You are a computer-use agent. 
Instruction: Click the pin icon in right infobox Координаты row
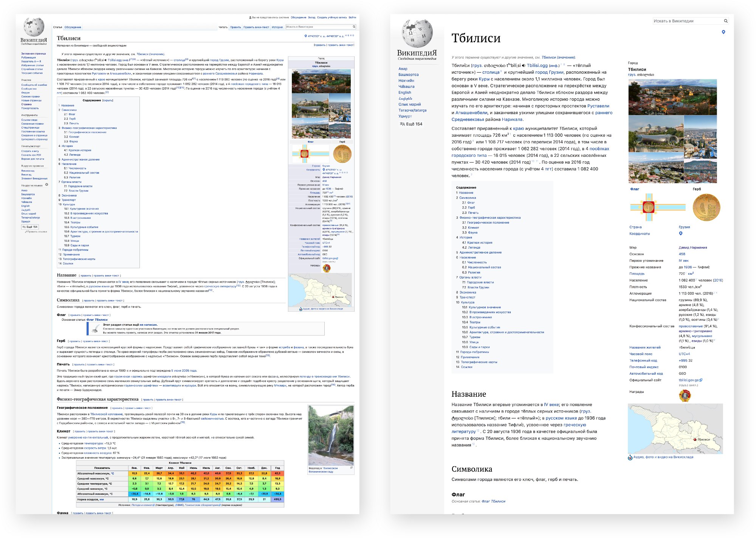681,233
